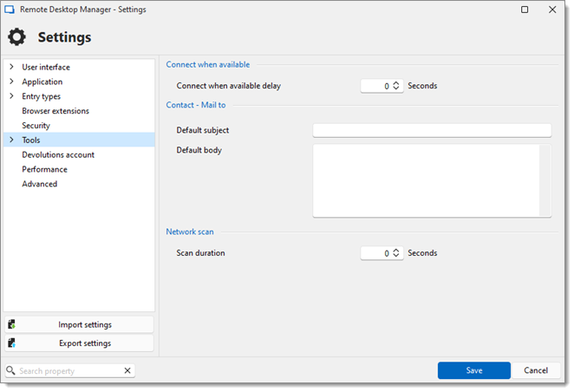Click the Search property field
This screenshot has height=392, width=574.
69,371
